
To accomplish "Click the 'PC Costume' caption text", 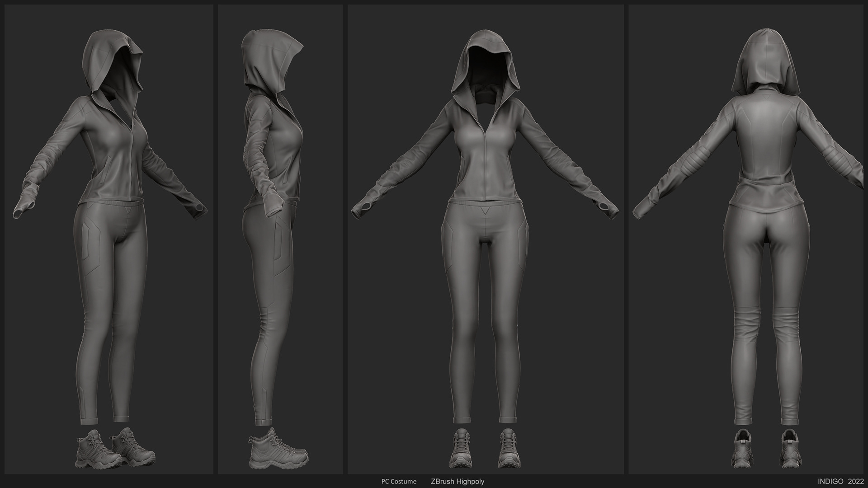I will coord(399,482).
